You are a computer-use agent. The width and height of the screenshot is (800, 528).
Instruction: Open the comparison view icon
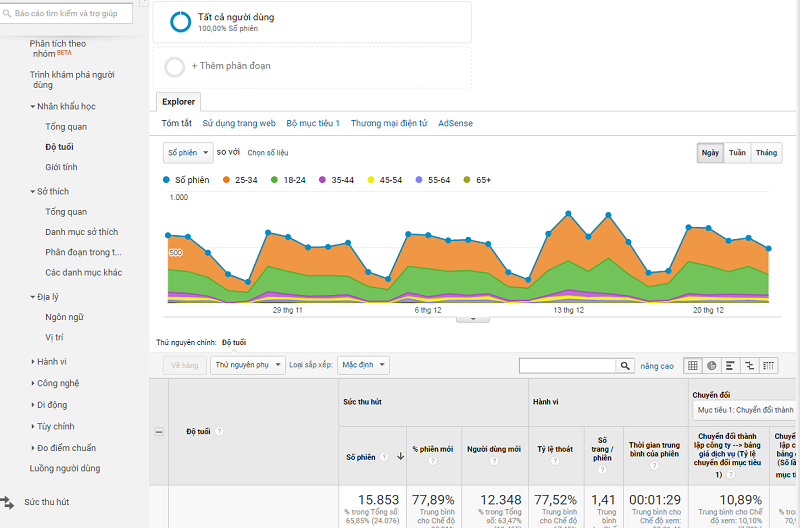pos(749,366)
